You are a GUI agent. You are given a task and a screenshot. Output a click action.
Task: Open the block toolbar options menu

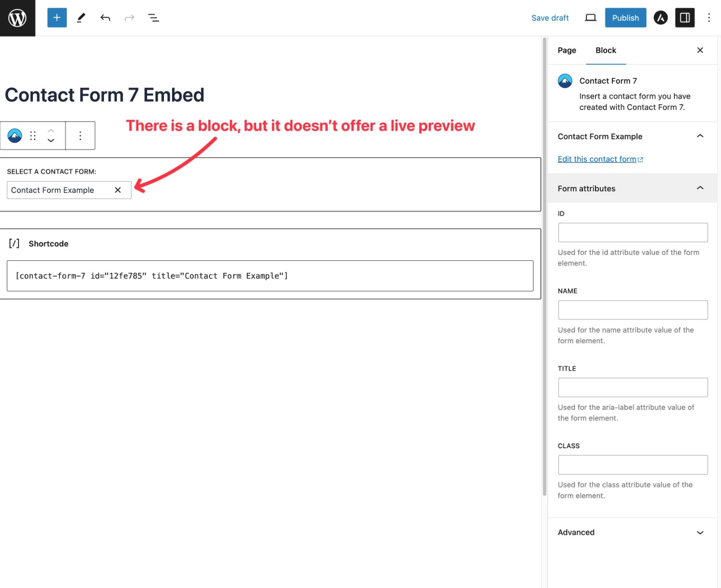pos(80,136)
